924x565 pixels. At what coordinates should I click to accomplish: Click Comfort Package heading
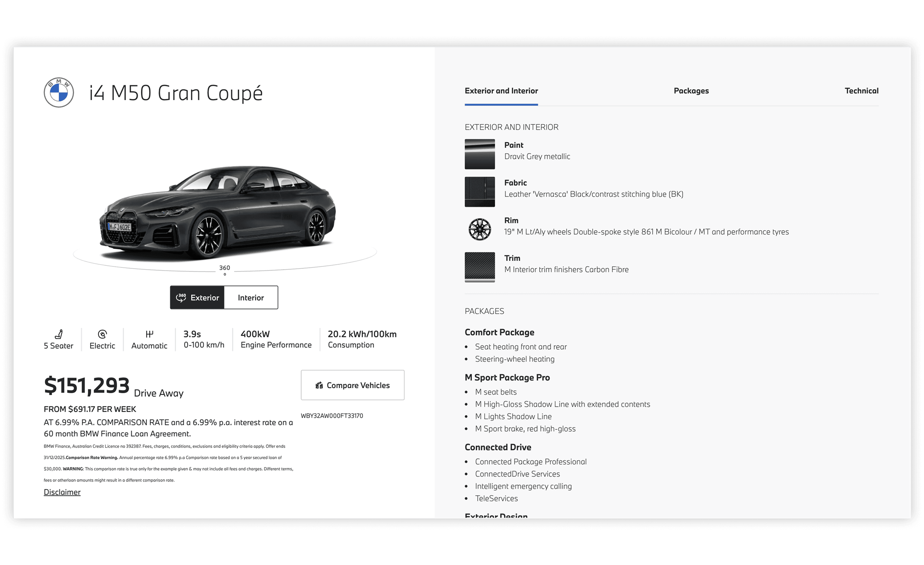point(499,332)
